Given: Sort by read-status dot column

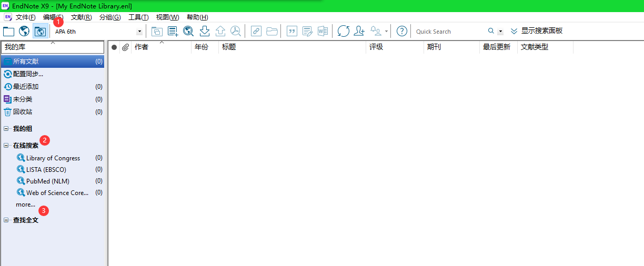Looking at the screenshot, I should [114, 47].
